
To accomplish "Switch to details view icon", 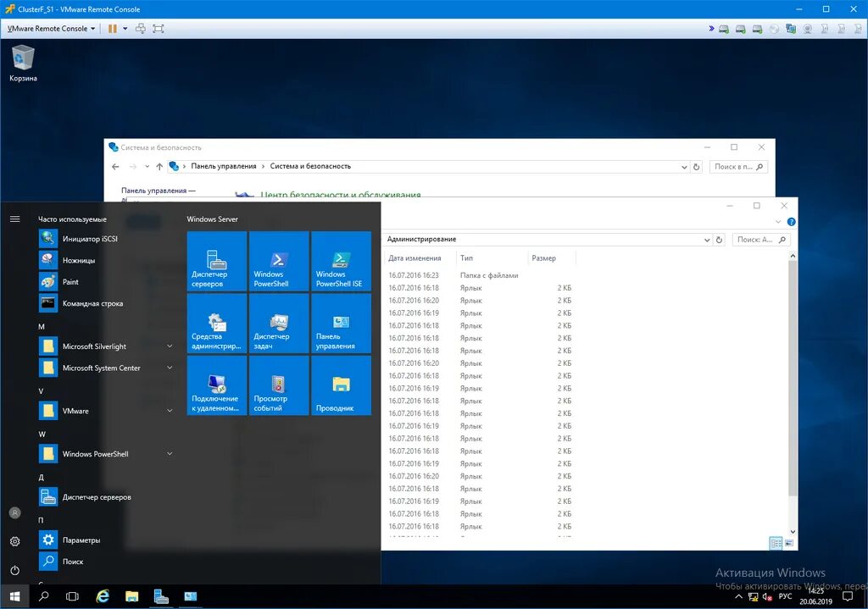I will [x=776, y=543].
